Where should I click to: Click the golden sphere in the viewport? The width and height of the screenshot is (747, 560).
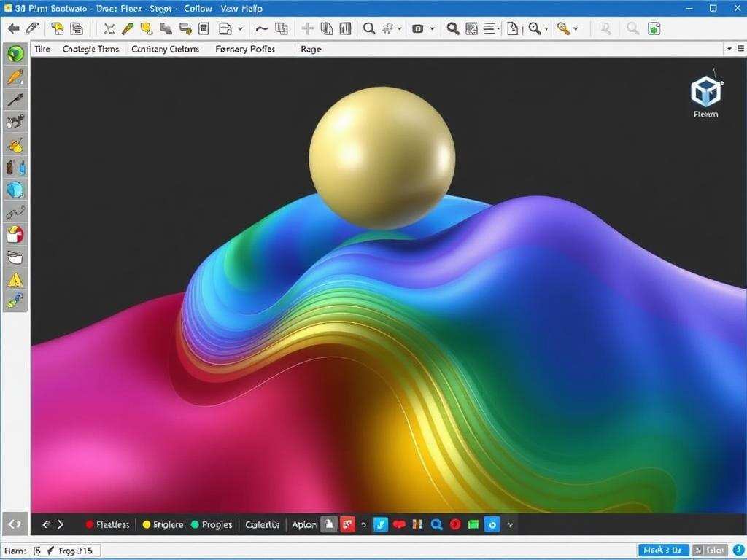(382, 157)
